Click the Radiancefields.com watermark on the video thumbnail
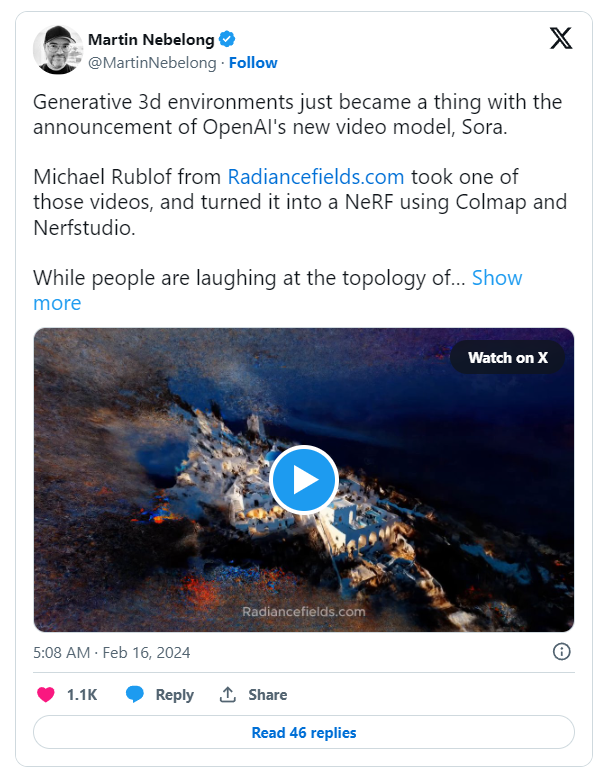Image resolution: width=607 pixels, height=777 pixels. (304, 611)
